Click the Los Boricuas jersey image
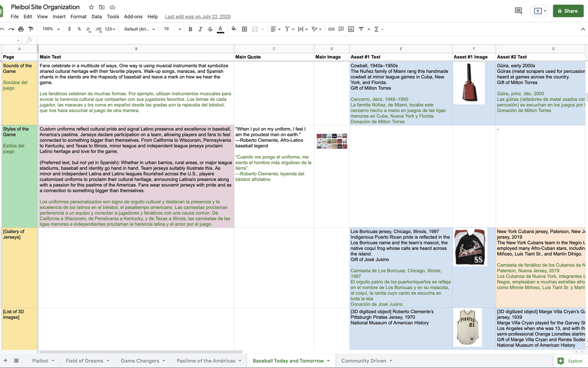The height and width of the screenshot is (368, 588). click(x=470, y=247)
